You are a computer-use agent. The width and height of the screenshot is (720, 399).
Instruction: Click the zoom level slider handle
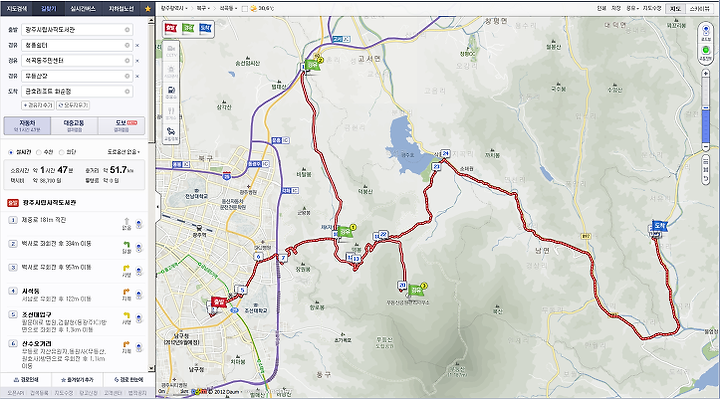pos(706,108)
